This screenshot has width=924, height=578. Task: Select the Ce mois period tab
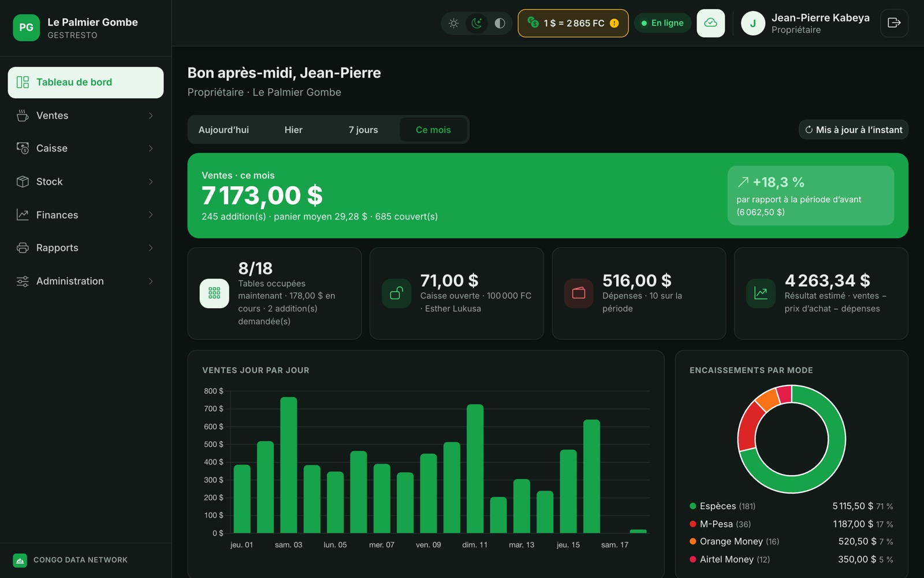[x=433, y=129]
